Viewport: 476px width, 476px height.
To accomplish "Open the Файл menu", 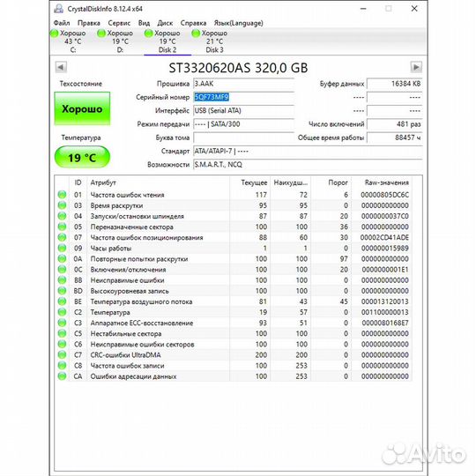I will pos(62,23).
